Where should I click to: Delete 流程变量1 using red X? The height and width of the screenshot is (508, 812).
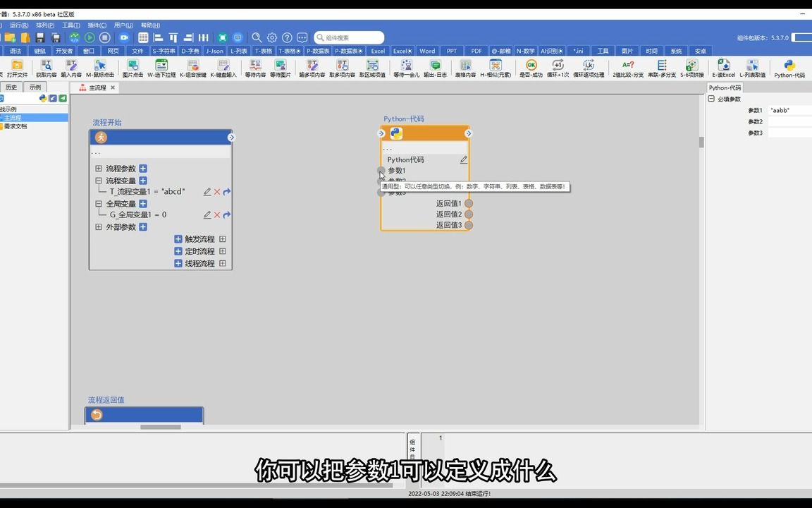(216, 191)
